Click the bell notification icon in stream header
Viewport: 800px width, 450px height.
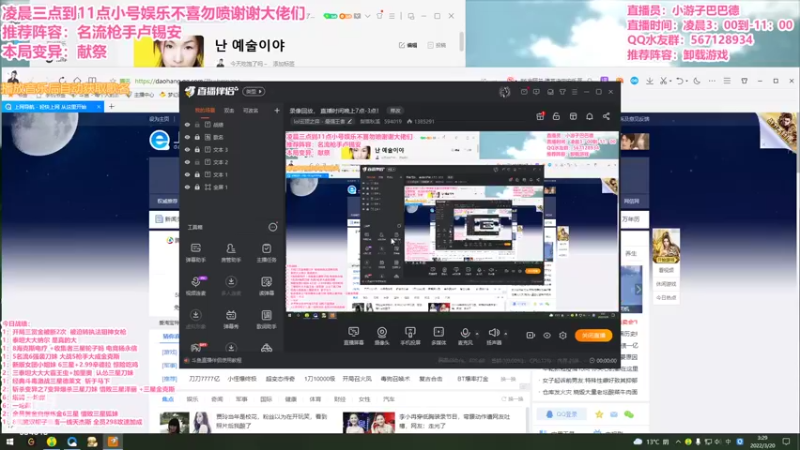[x=589, y=116]
